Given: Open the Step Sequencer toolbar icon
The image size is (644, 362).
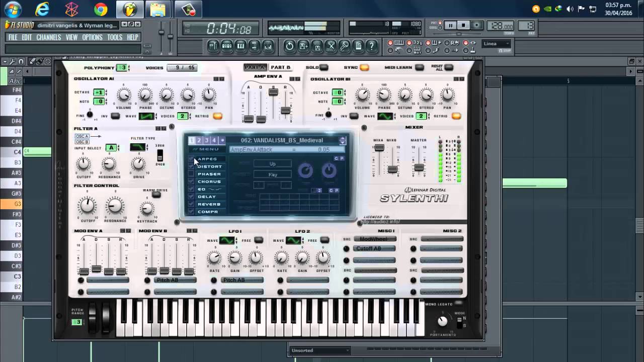Looking at the screenshot, I should click(227, 46).
